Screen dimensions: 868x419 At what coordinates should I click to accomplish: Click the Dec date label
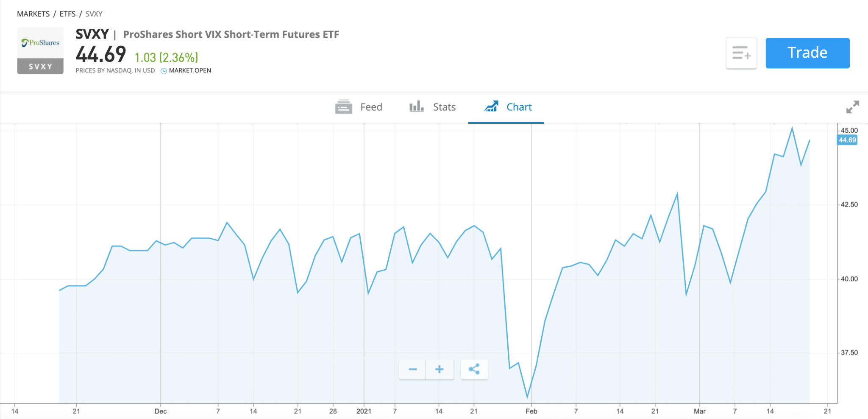coord(161,411)
